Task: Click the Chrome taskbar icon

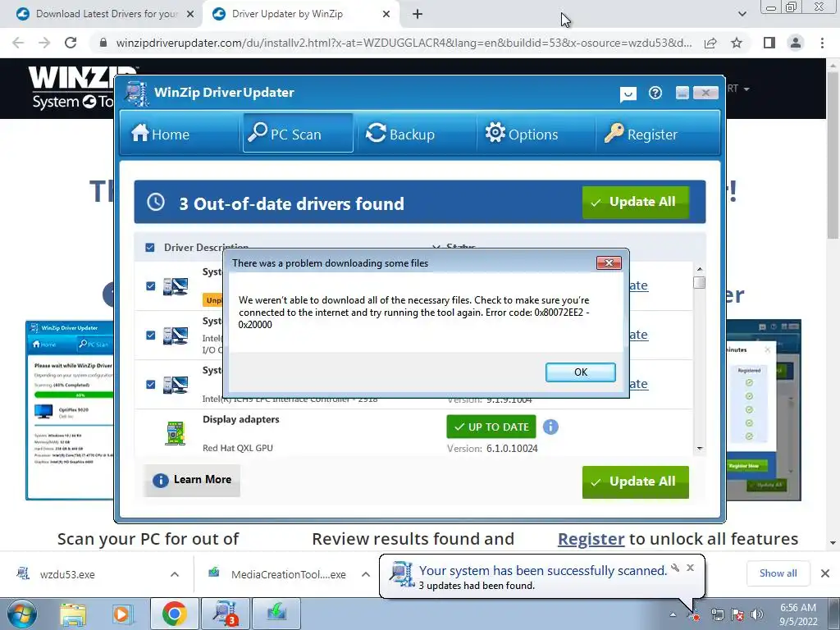Action: click(174, 614)
